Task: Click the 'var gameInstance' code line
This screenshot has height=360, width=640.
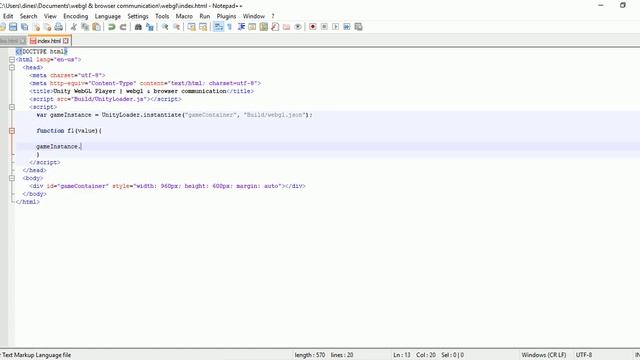Action: click(x=174, y=115)
